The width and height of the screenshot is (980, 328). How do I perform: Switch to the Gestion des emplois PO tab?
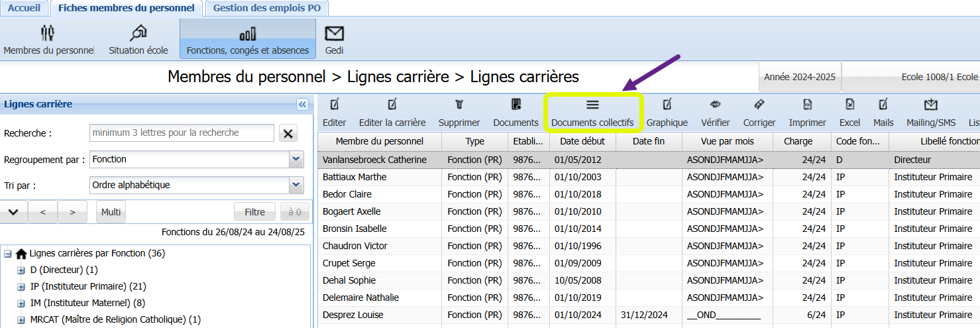[267, 8]
